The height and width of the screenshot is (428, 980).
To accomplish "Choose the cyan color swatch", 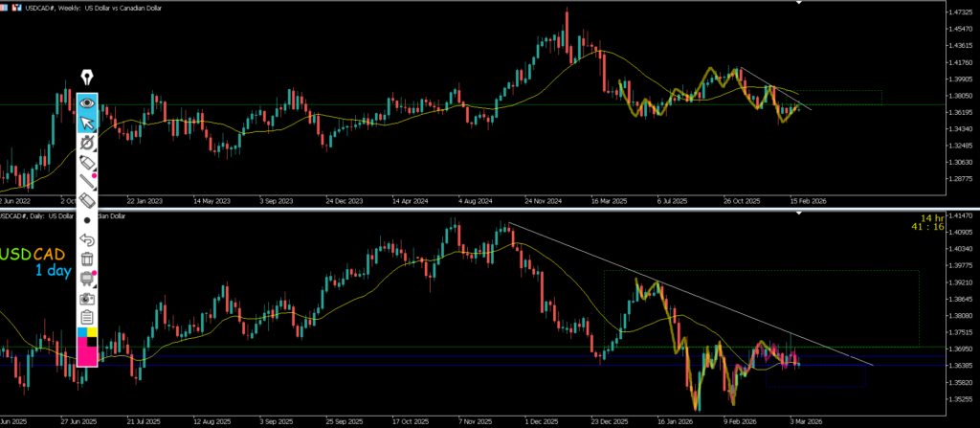I will click(x=81, y=331).
